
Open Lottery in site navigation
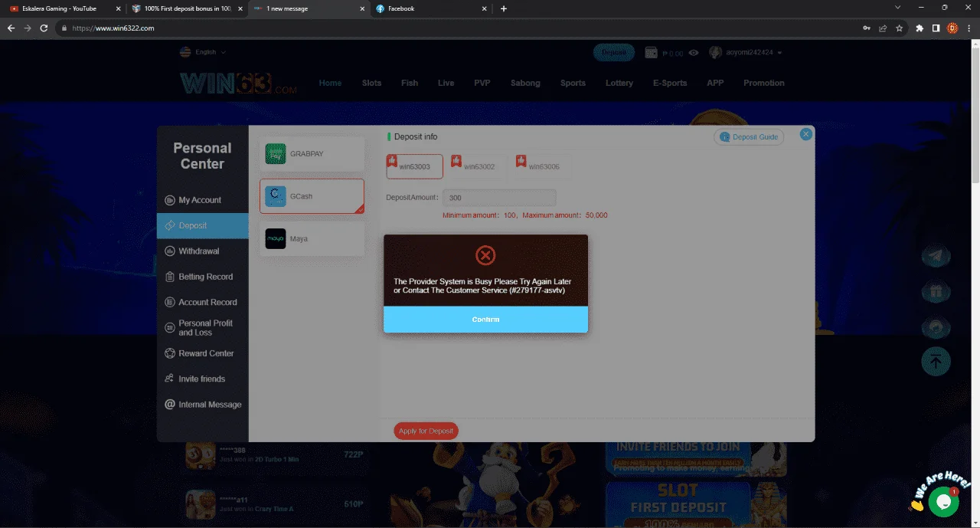[619, 83]
